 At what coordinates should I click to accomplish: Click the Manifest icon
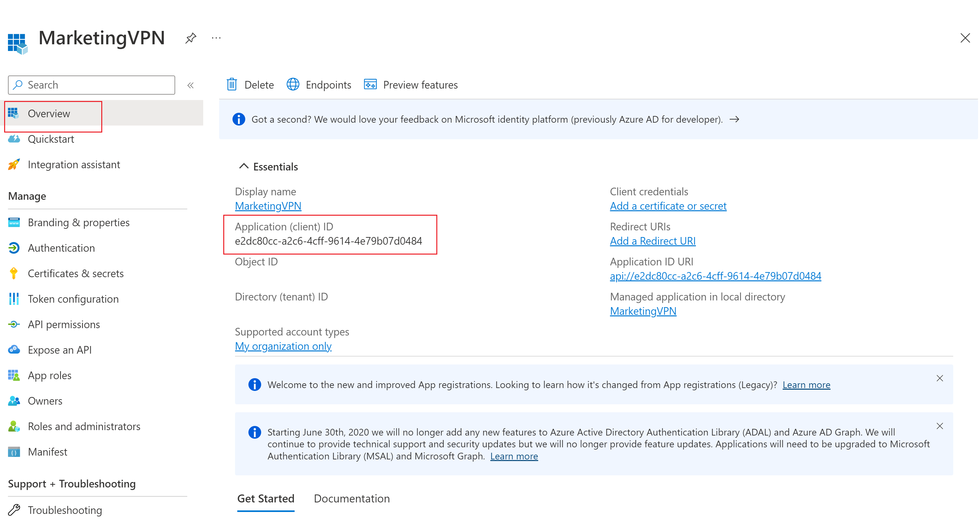pos(14,452)
